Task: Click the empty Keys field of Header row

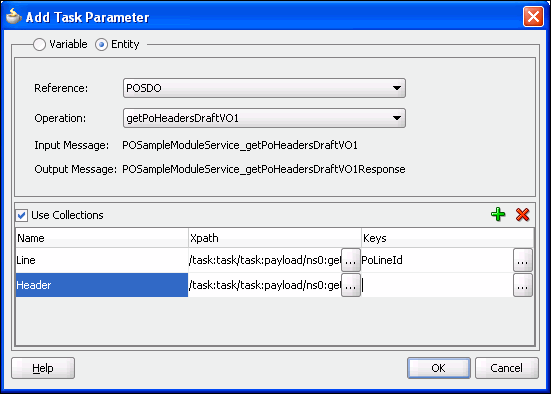Action: click(x=437, y=285)
